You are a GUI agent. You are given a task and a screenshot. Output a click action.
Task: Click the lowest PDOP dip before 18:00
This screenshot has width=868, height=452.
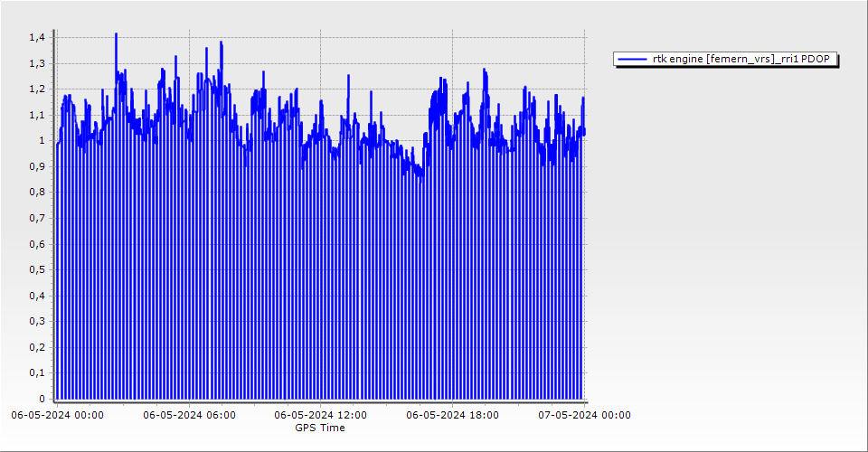(x=421, y=179)
